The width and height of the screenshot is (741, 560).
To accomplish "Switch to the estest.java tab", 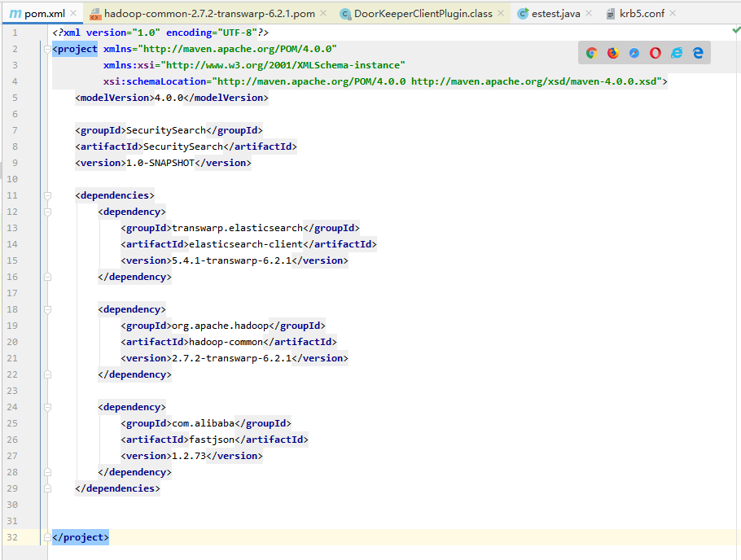I will pyautogui.click(x=555, y=14).
